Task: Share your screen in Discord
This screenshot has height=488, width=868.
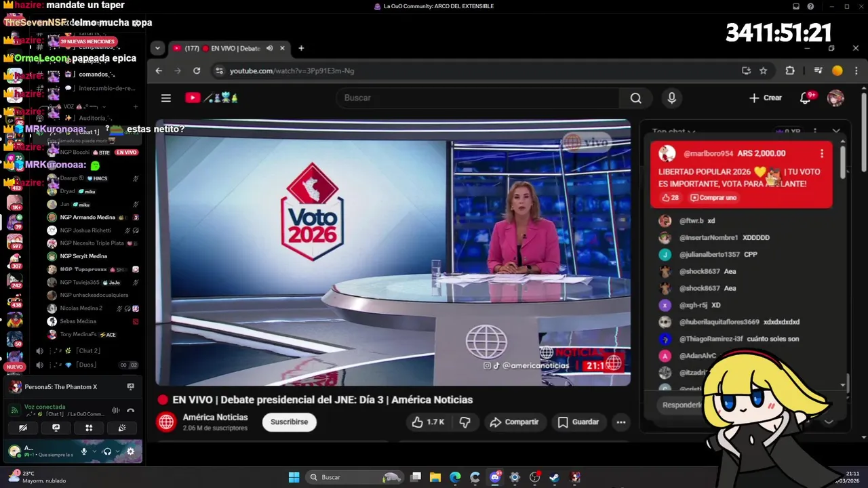Action: pyautogui.click(x=56, y=428)
